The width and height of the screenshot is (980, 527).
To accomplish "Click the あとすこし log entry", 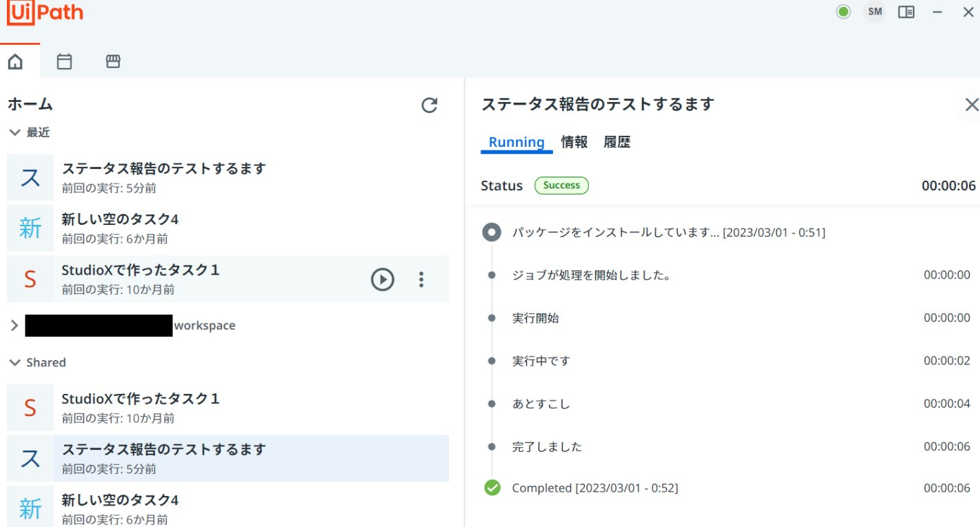I will coord(541,404).
